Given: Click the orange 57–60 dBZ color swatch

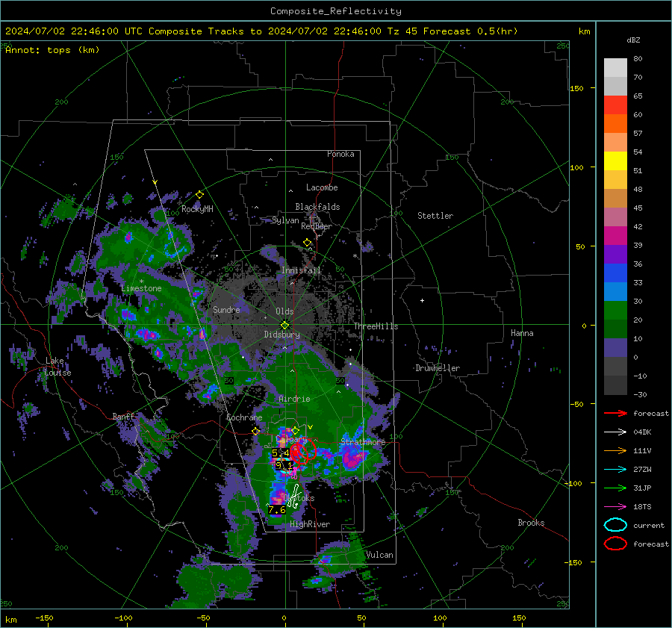Looking at the screenshot, I should tap(615, 124).
